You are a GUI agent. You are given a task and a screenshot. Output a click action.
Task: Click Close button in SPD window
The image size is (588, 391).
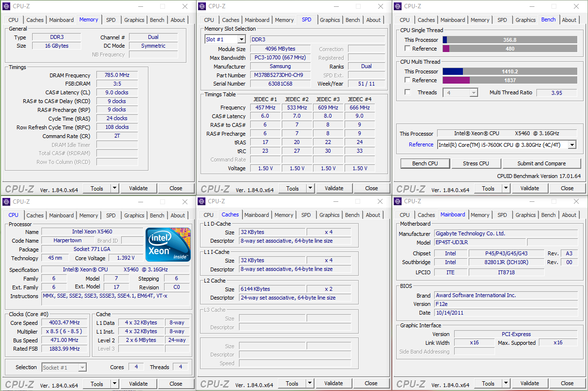pyautogui.click(x=371, y=188)
